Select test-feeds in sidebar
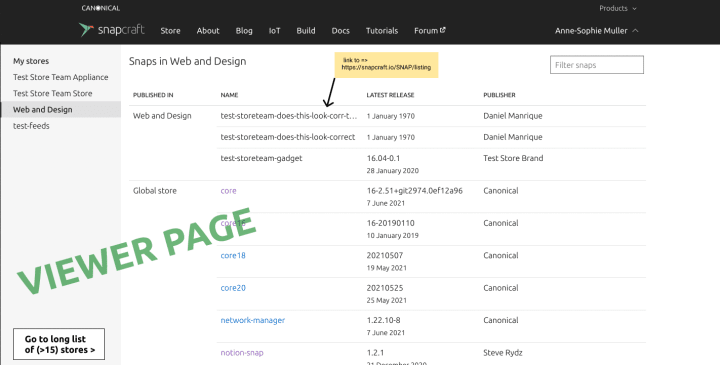The height and width of the screenshot is (365, 720). (31, 126)
